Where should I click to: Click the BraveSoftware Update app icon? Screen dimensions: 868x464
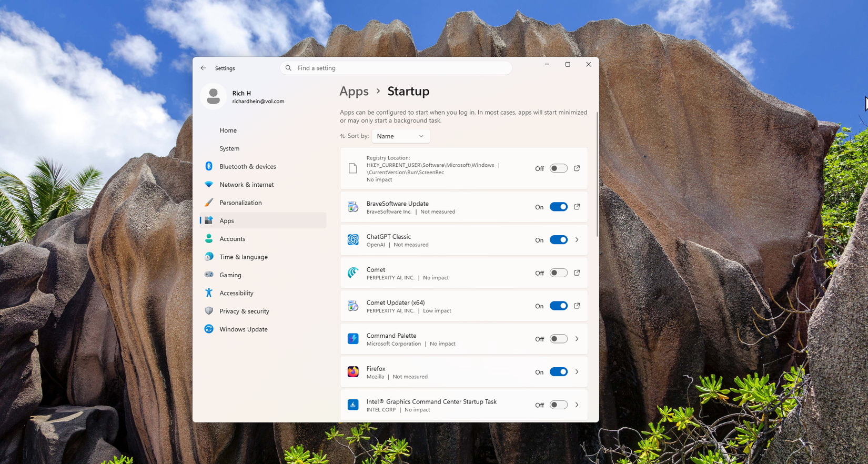[x=353, y=207]
